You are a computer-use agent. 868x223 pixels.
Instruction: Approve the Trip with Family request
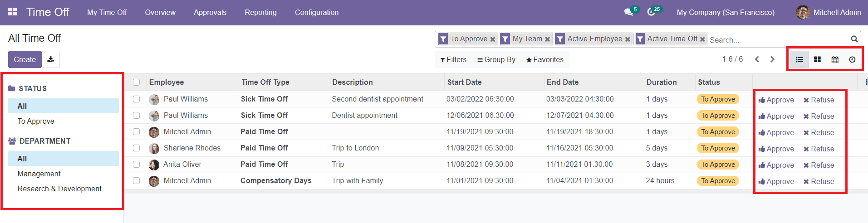coord(776,181)
